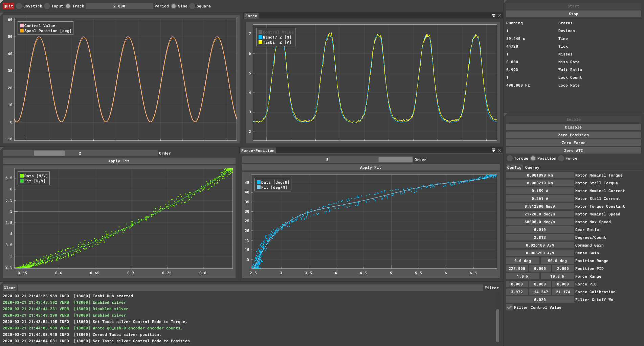Switch to the Querey tab
The image size is (644, 346).
click(532, 167)
